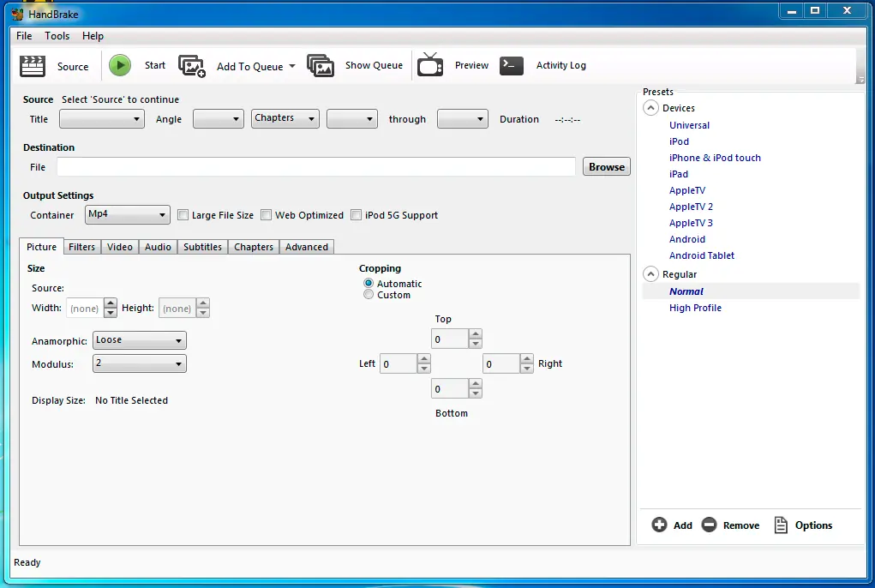Image resolution: width=875 pixels, height=588 pixels.
Task: Increase the Top crop stepper
Action: 476,333
